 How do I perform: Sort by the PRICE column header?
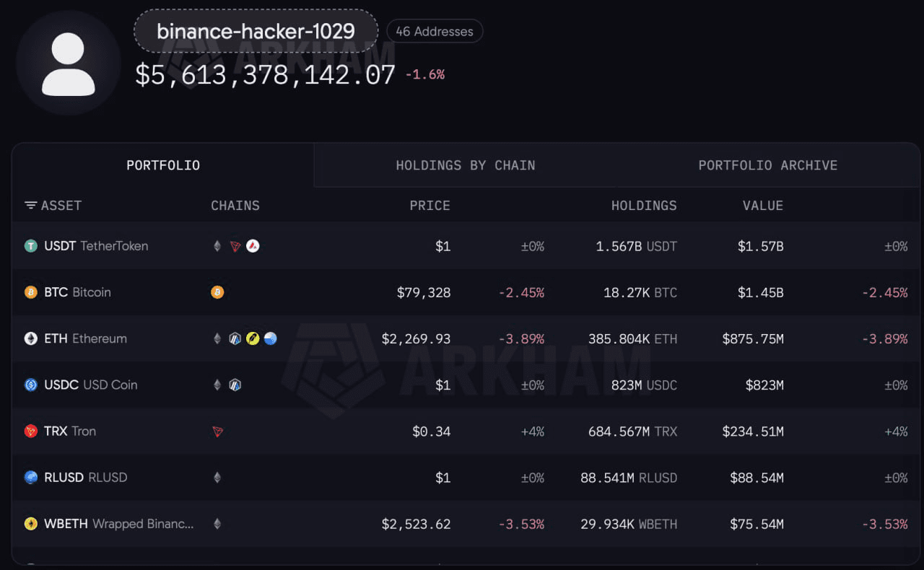[x=430, y=206]
